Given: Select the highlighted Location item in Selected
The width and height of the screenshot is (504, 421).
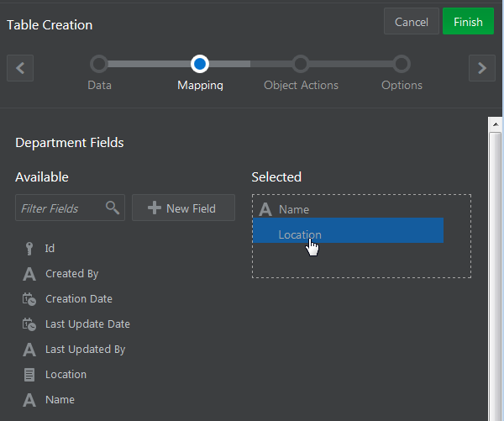Looking at the screenshot, I should pos(348,231).
